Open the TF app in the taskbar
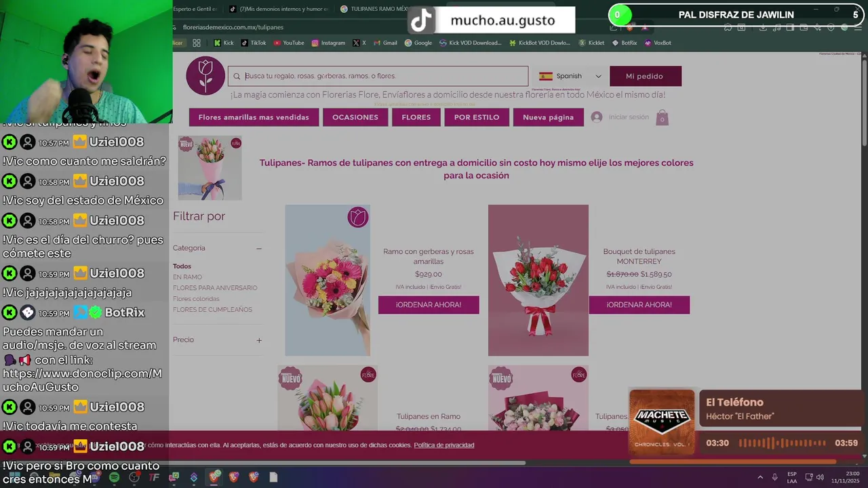868x488 pixels. point(154,477)
